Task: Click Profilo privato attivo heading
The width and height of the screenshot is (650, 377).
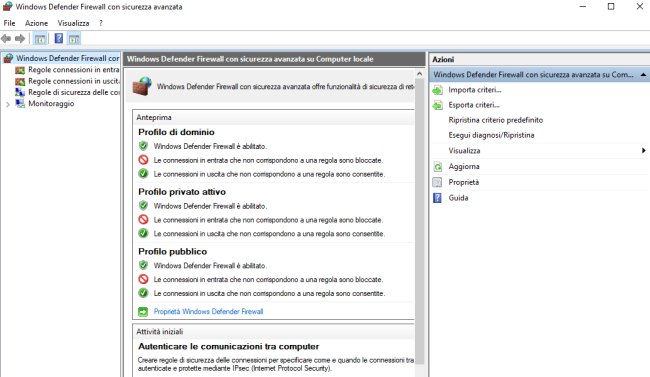Action: pos(182,192)
